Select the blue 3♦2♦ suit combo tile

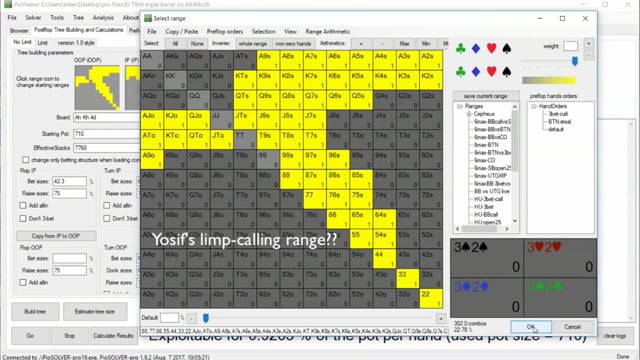[x=487, y=297]
